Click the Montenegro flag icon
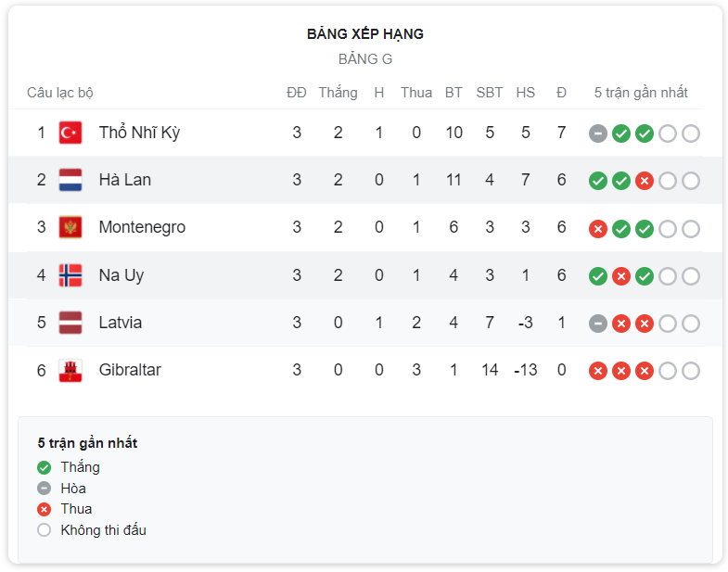Screen dimensions: 728x572 (70, 227)
